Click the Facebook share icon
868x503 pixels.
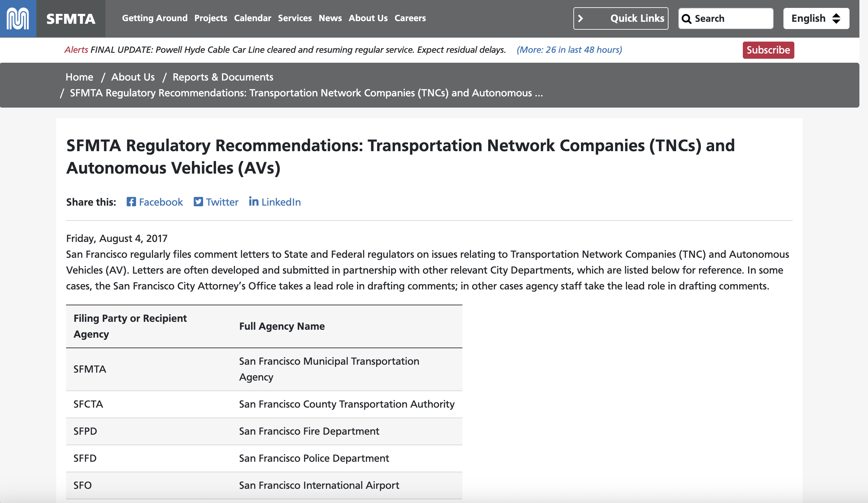point(131,202)
